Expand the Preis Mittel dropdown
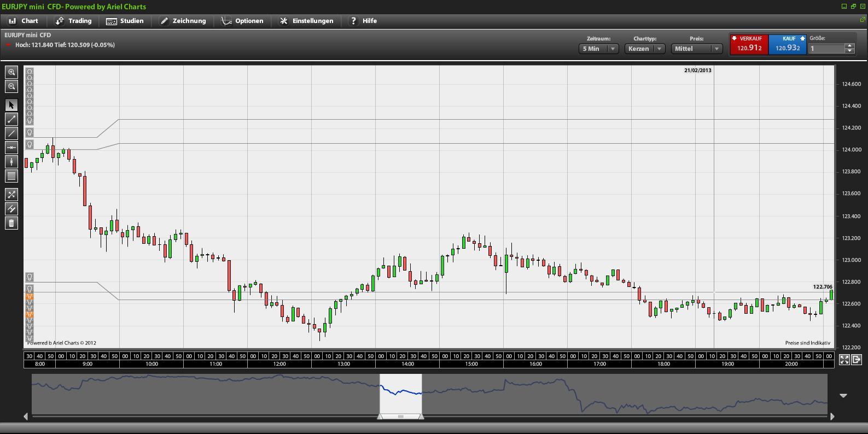 click(x=696, y=49)
